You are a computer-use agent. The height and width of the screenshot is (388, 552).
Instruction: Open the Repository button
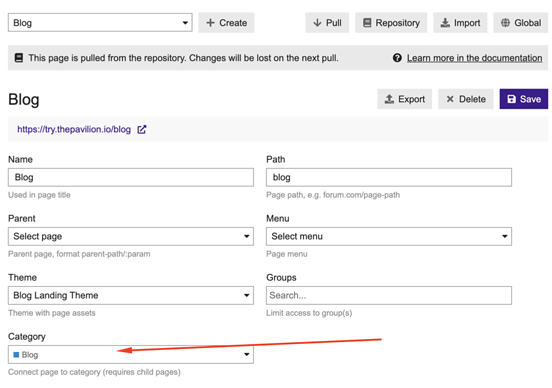coord(391,23)
